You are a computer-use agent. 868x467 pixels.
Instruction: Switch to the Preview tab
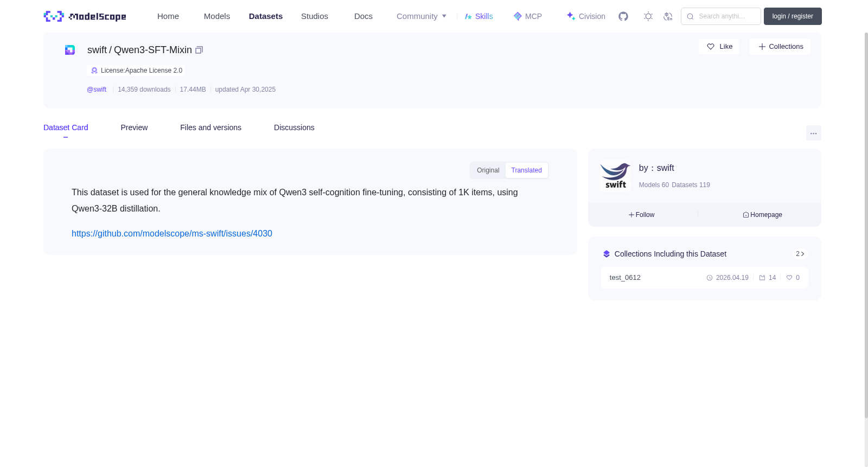click(x=134, y=127)
